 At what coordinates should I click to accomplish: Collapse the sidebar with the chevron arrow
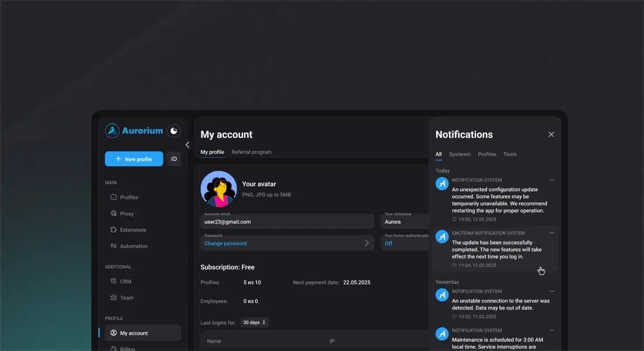[187, 144]
